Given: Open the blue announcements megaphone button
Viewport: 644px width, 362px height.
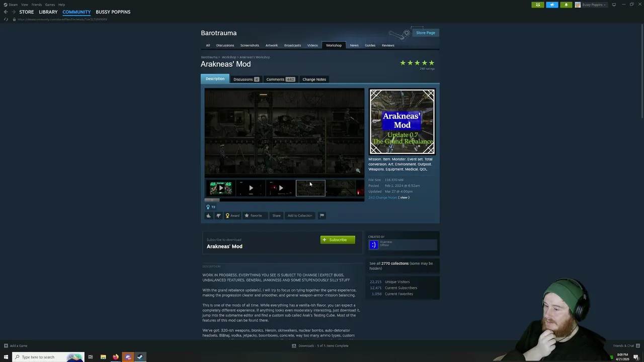Looking at the screenshot, I should (x=552, y=5).
